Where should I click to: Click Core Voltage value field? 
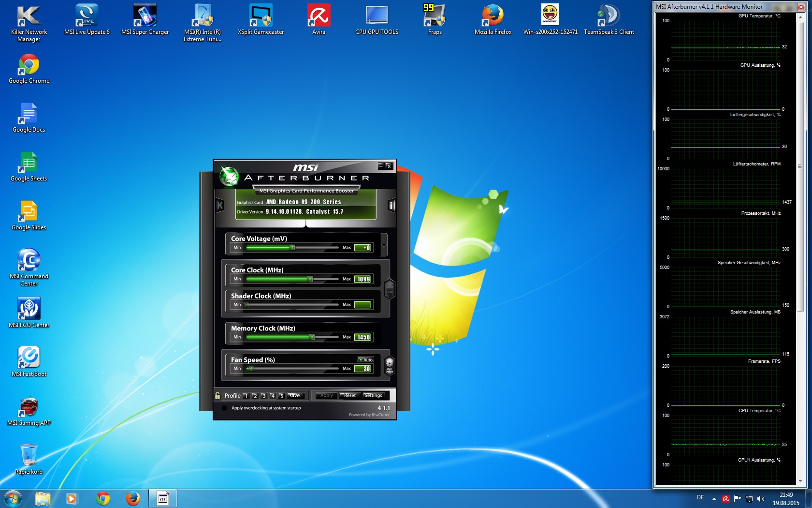(x=362, y=248)
